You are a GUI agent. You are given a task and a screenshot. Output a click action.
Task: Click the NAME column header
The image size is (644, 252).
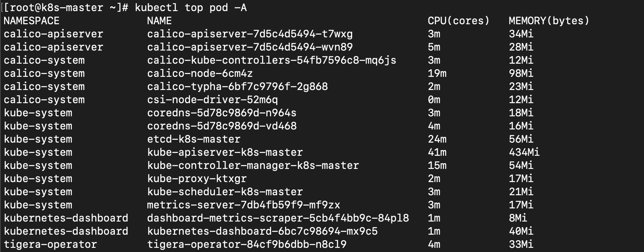coord(159,21)
